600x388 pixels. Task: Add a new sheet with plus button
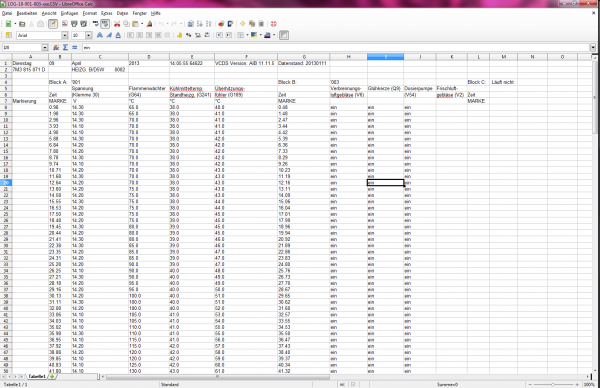click(52, 377)
